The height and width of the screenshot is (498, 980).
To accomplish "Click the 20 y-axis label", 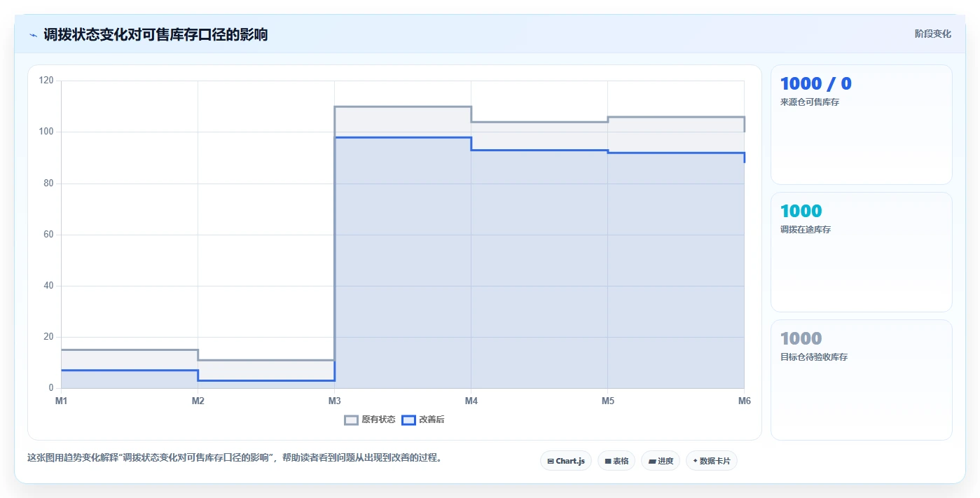I will [x=48, y=337].
